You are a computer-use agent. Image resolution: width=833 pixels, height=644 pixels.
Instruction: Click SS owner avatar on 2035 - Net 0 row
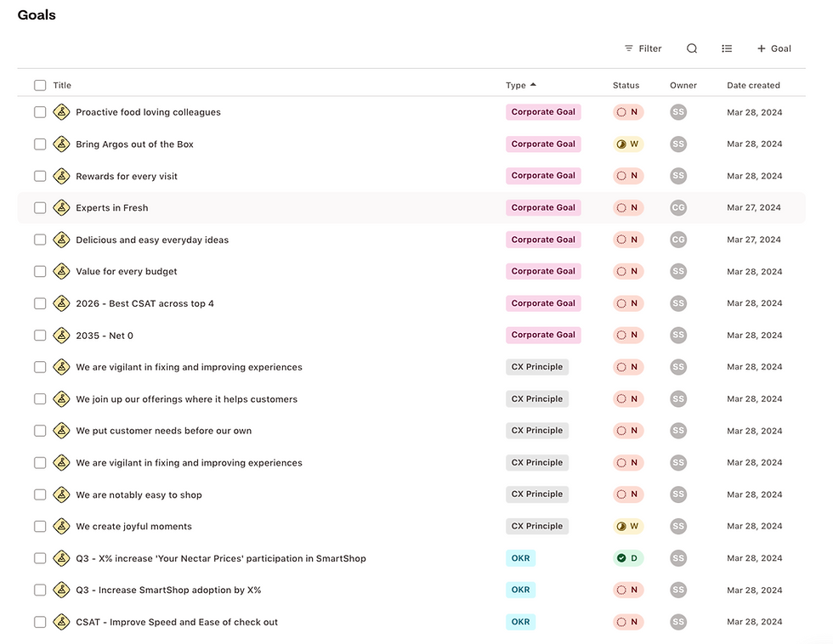tap(678, 335)
